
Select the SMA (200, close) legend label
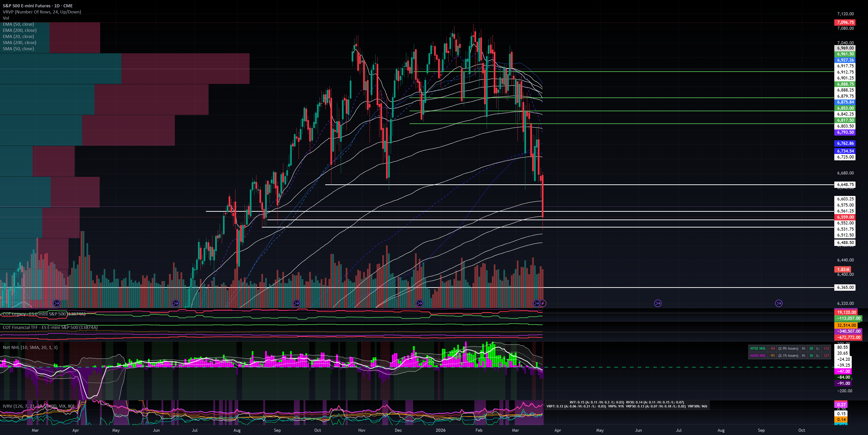[20, 42]
